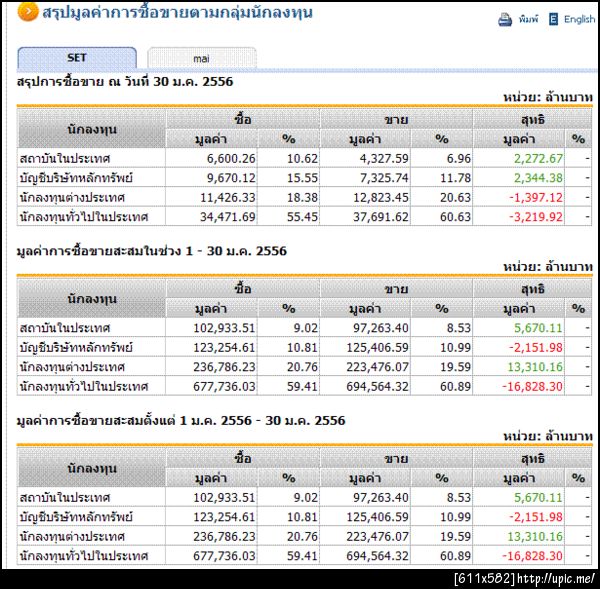Select the 13,310.16 value in second table
The image size is (600, 589).
point(535,367)
